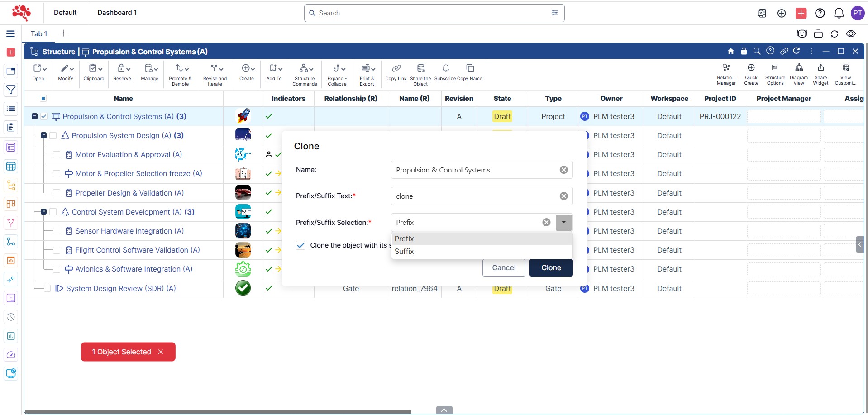Click the Subscribe bell icon

(445, 68)
